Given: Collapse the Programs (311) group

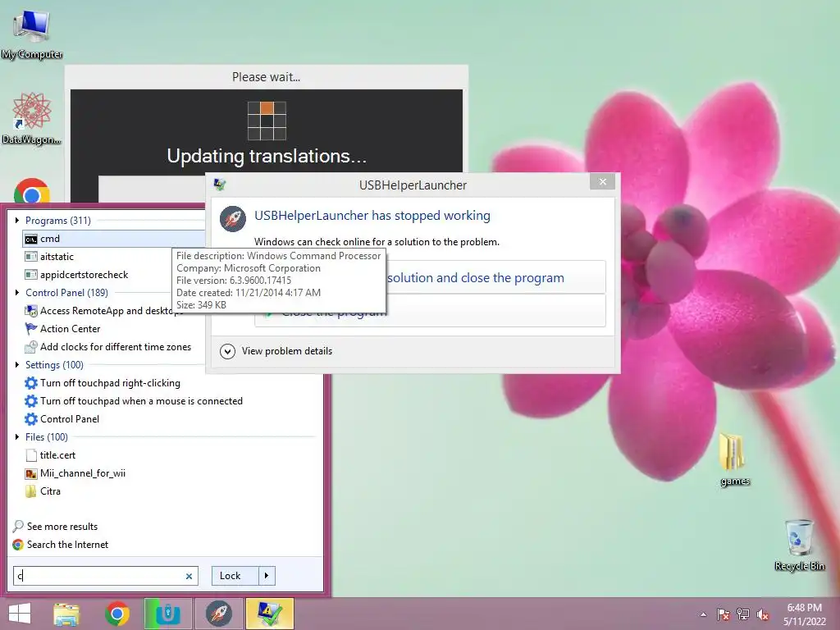Looking at the screenshot, I should click(17, 220).
